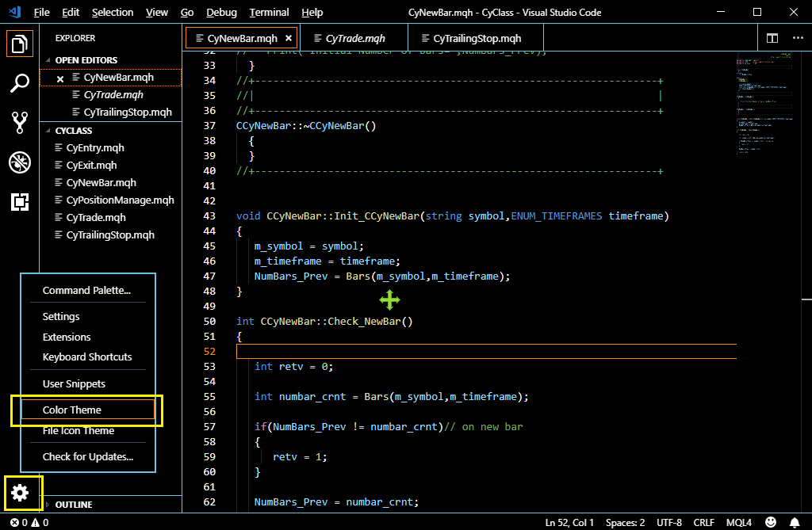The image size is (812, 530).
Task: Close the CyNewBar.mqh tab with its X
Action: click(289, 38)
